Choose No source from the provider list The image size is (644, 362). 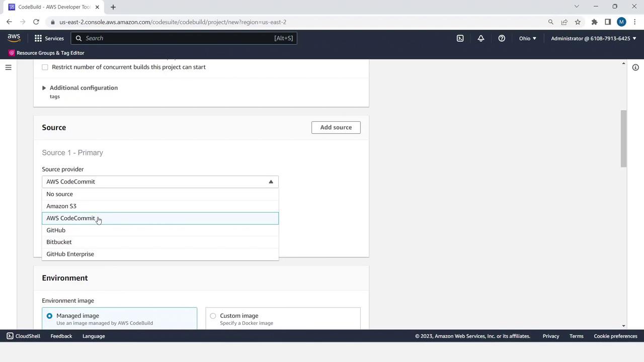(160, 194)
